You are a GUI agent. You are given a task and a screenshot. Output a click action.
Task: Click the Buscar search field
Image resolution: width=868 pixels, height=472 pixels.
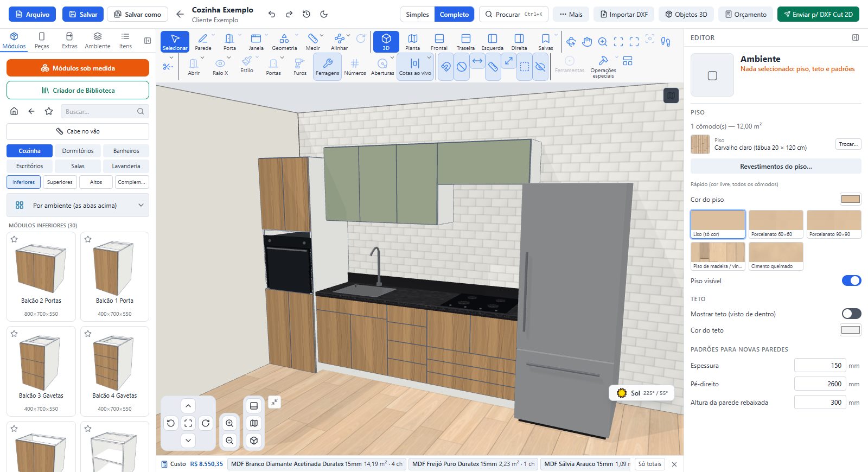coord(104,111)
